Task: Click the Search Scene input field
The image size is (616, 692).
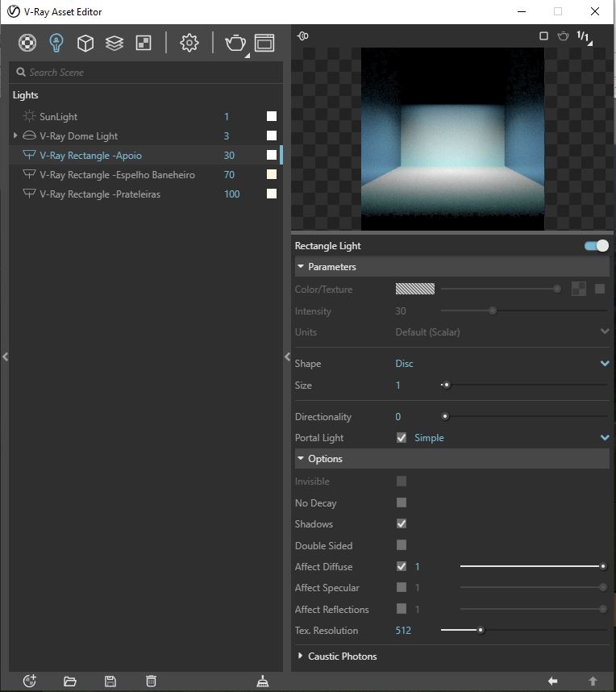Action: 145,73
